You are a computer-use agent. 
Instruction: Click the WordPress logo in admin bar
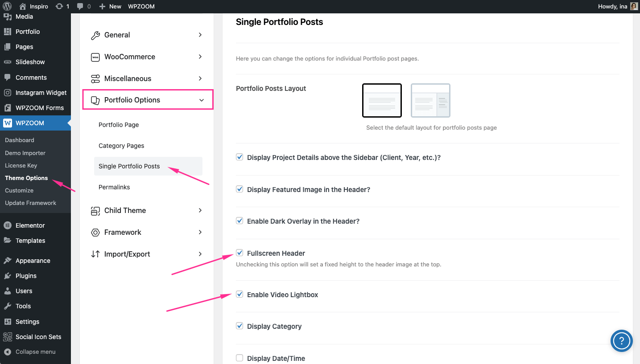tap(7, 6)
